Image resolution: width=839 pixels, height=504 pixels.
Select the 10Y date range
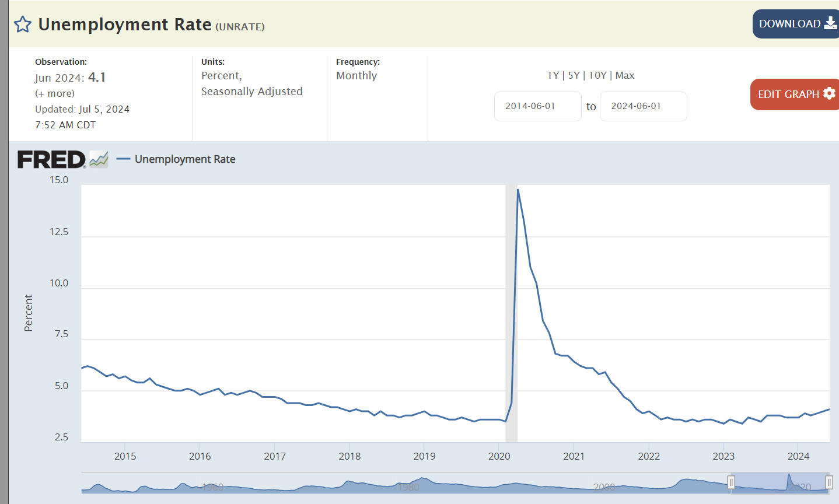pyautogui.click(x=597, y=75)
